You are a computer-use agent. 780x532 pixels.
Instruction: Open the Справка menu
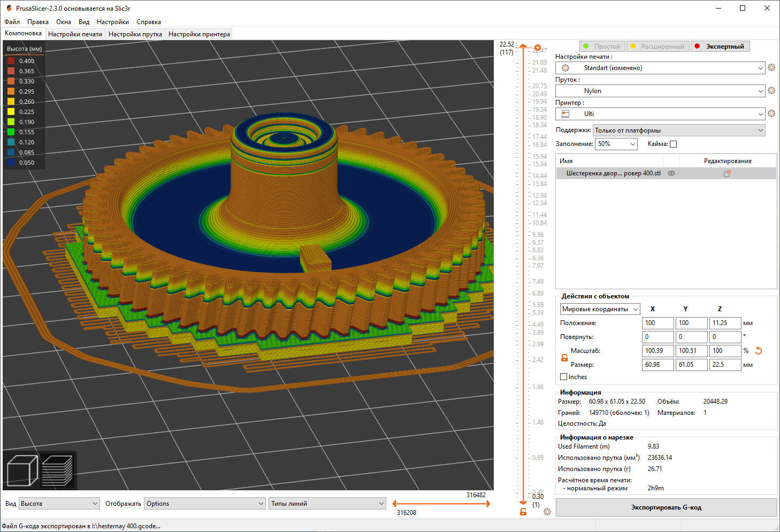pyautogui.click(x=149, y=22)
